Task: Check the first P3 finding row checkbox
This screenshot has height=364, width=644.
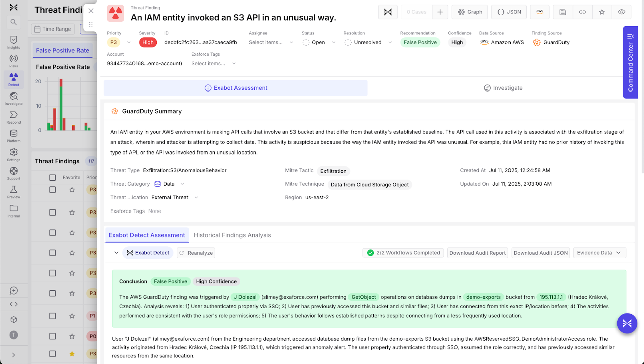Action: (53, 190)
